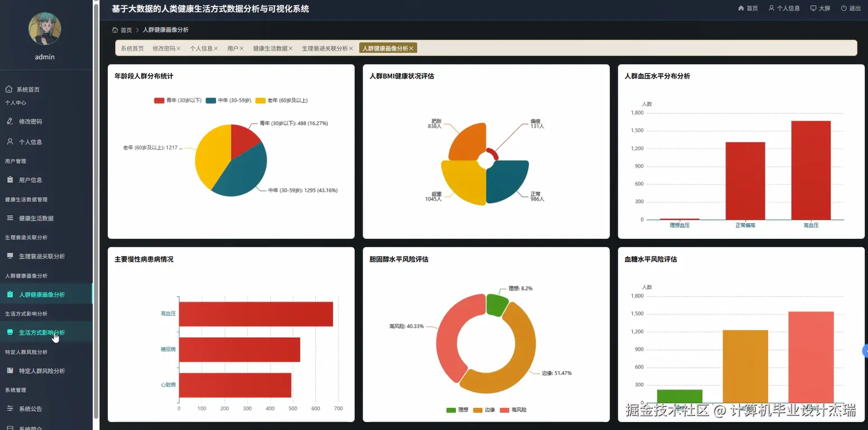Click the 修改密码 pencil icon in sidebar
The width and height of the screenshot is (868, 430).
click(x=10, y=121)
